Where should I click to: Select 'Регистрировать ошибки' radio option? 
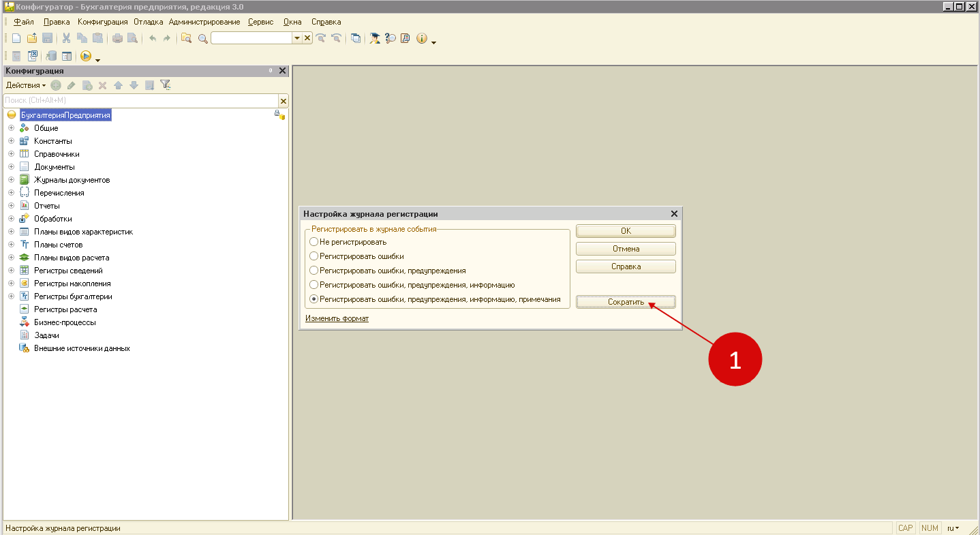point(313,256)
